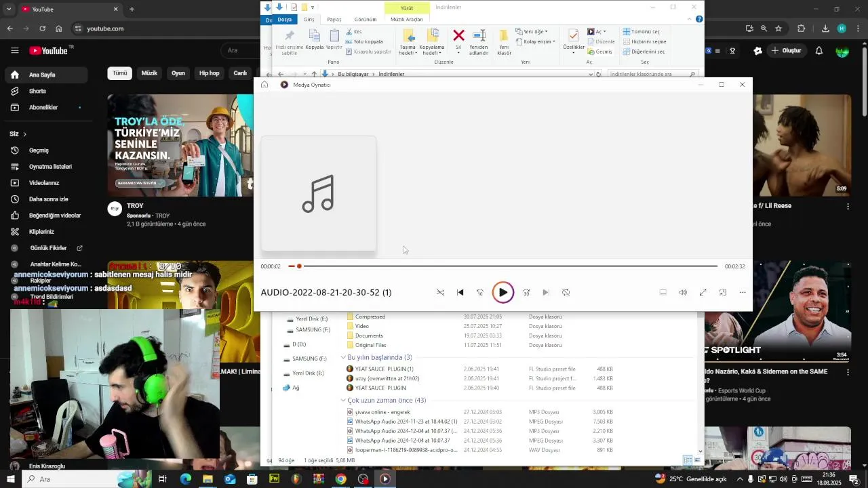Switch to the Paylaş ribbon tab
This screenshot has height=488, width=868.
point(334,20)
